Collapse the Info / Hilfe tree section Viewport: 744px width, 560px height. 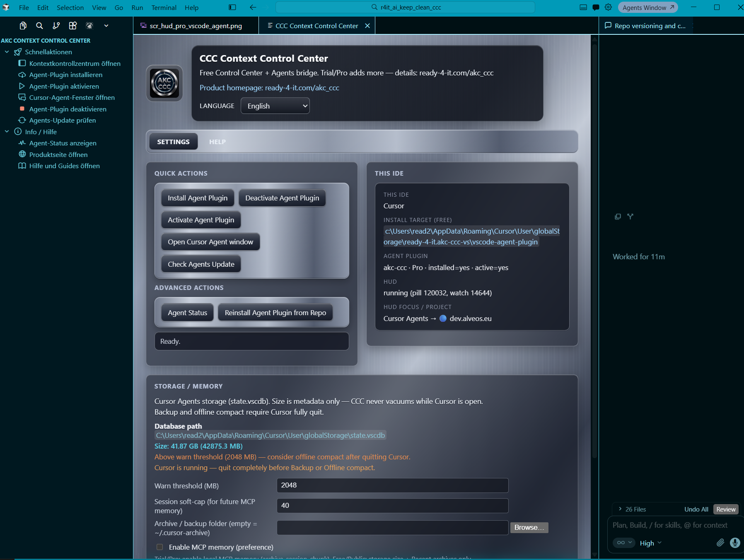coord(7,132)
